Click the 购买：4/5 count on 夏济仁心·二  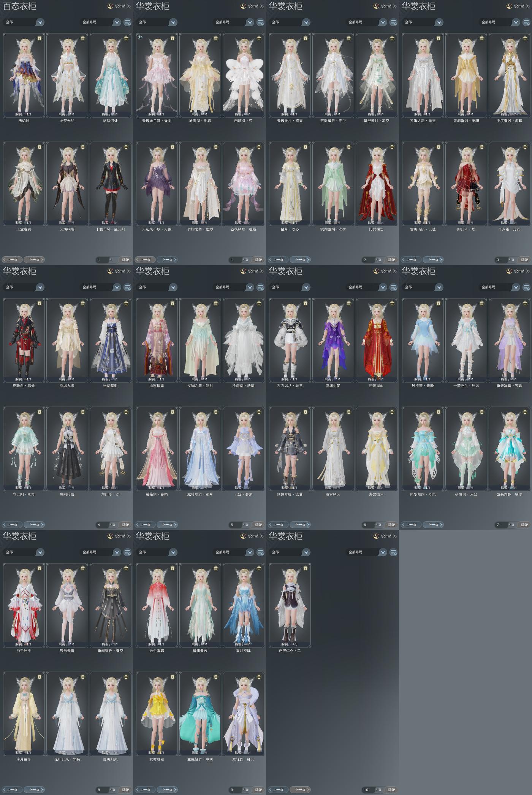[x=290, y=644]
